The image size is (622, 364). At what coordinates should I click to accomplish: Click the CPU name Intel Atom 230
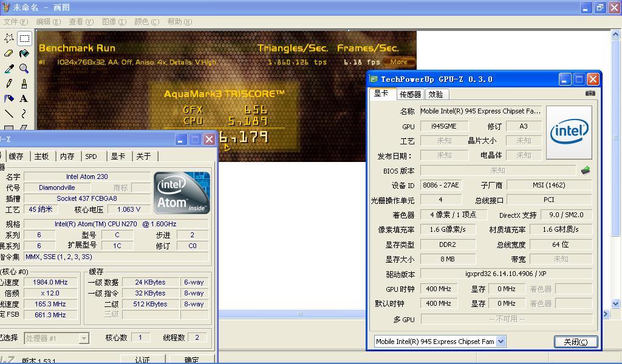[87, 177]
